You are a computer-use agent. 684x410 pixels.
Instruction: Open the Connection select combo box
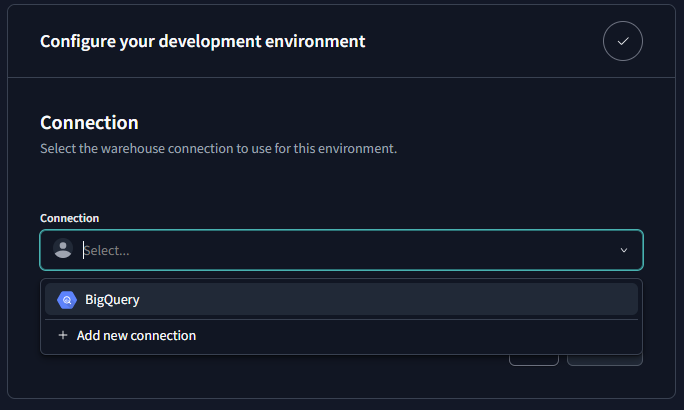tap(341, 250)
